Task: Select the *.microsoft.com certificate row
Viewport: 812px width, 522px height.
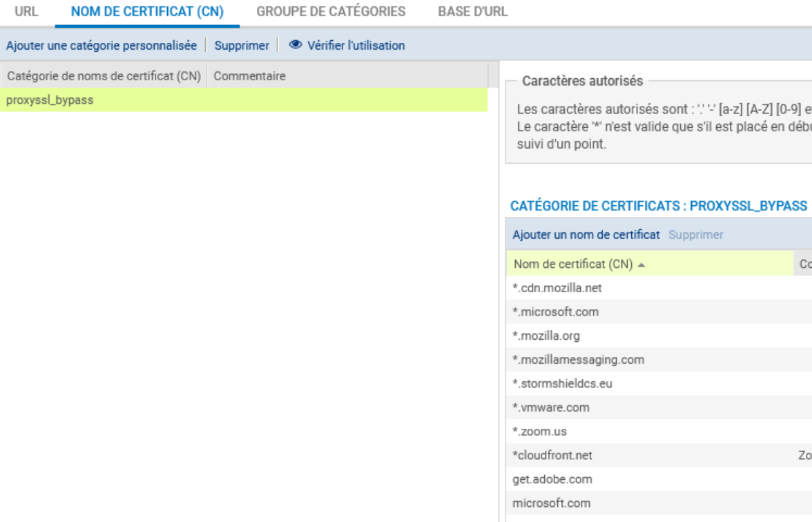Action: 555,312
